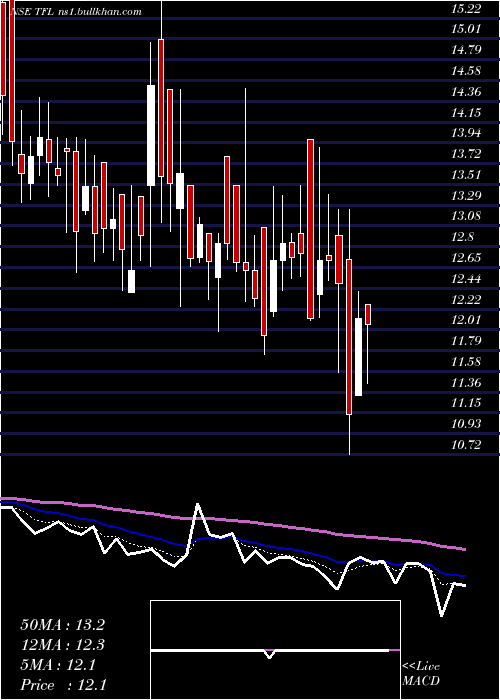
Task: Click the 12.8 price axis label
Action: point(462,237)
